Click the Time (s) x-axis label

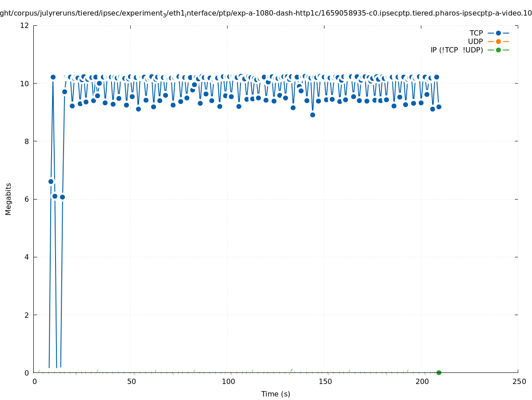coord(276,394)
